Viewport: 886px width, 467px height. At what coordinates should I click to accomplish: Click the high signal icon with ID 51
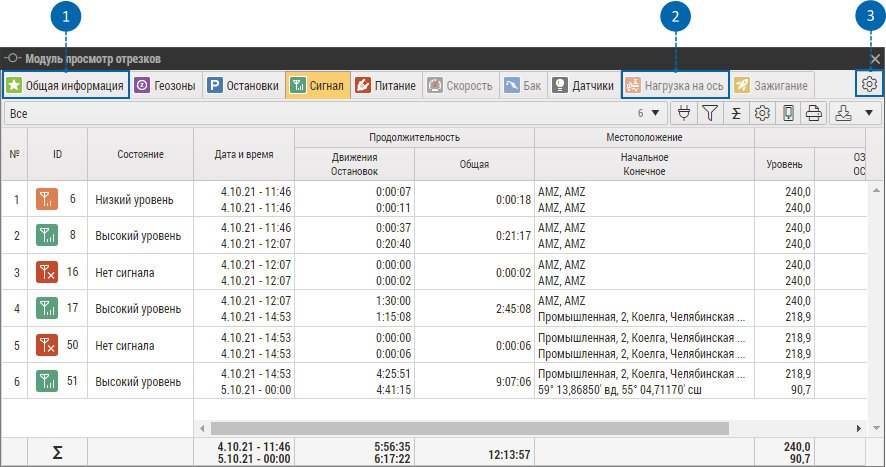tap(47, 381)
